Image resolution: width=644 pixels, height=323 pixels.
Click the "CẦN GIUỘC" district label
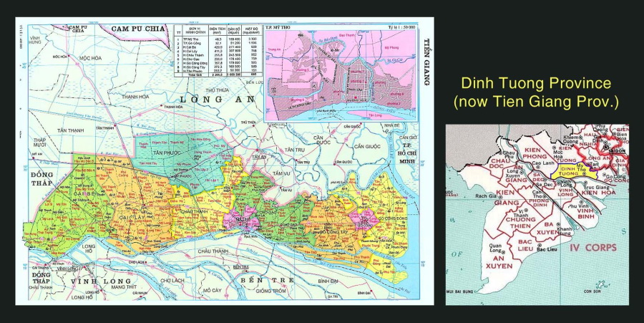tap(368, 146)
